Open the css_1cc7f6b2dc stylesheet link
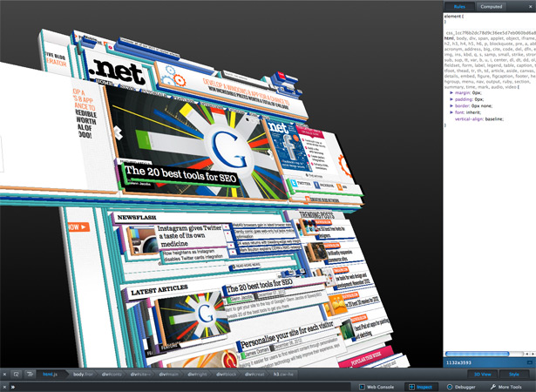Screen dimensions: 536x392 [491, 33]
